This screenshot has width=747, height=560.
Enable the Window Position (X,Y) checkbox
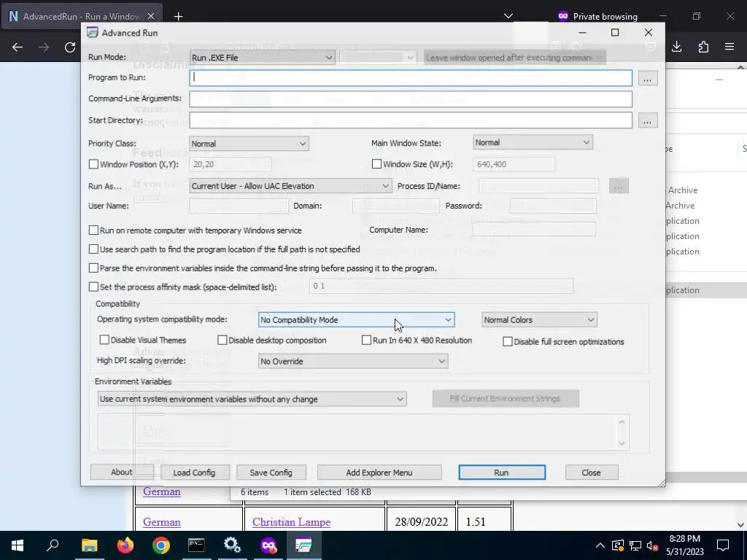(x=94, y=164)
